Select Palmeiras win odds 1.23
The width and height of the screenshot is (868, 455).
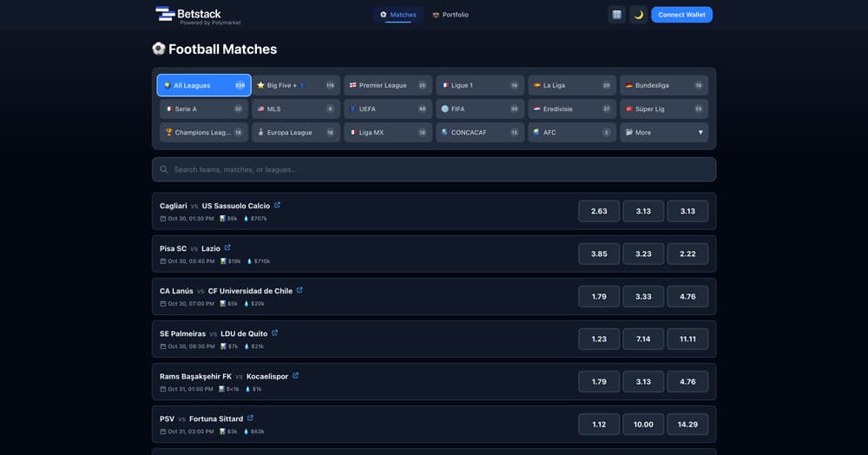click(x=599, y=339)
